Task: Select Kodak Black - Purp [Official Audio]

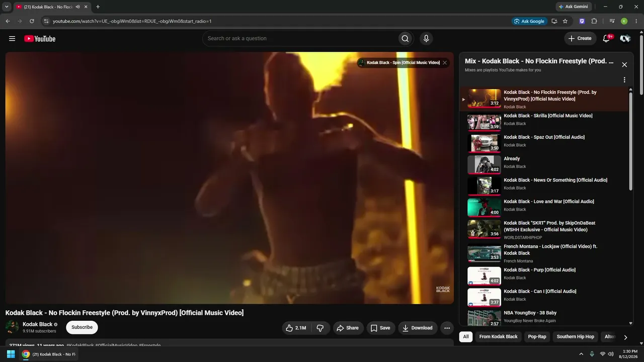Action: (544, 276)
